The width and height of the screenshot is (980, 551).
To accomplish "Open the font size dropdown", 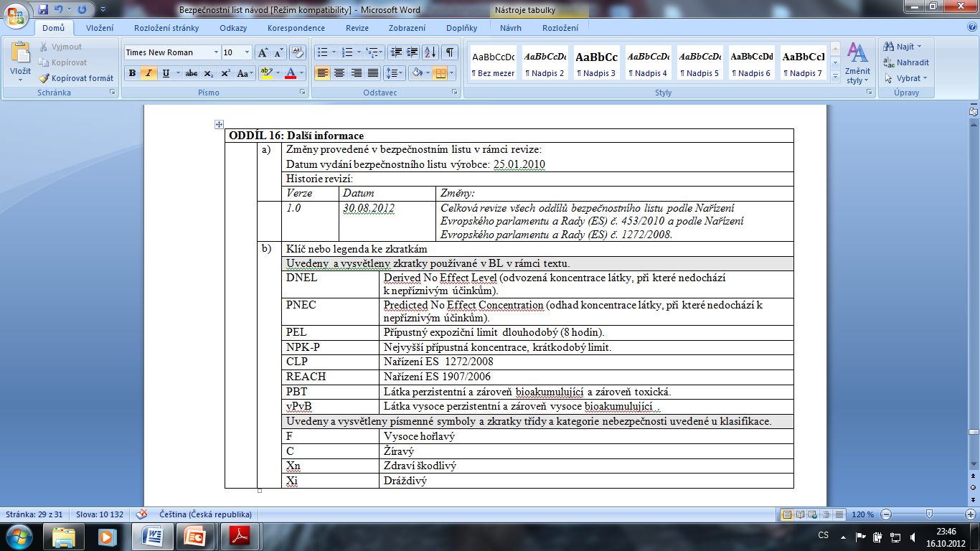I will (x=248, y=52).
